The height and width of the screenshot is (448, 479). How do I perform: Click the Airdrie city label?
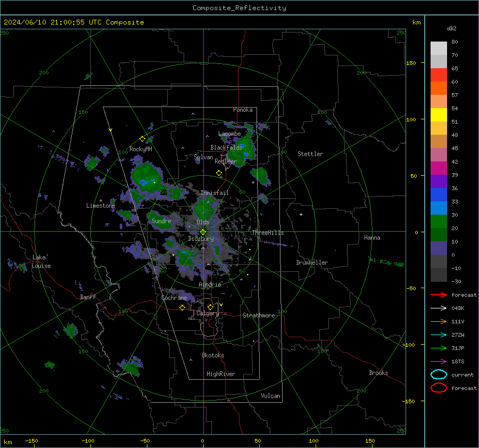point(210,284)
